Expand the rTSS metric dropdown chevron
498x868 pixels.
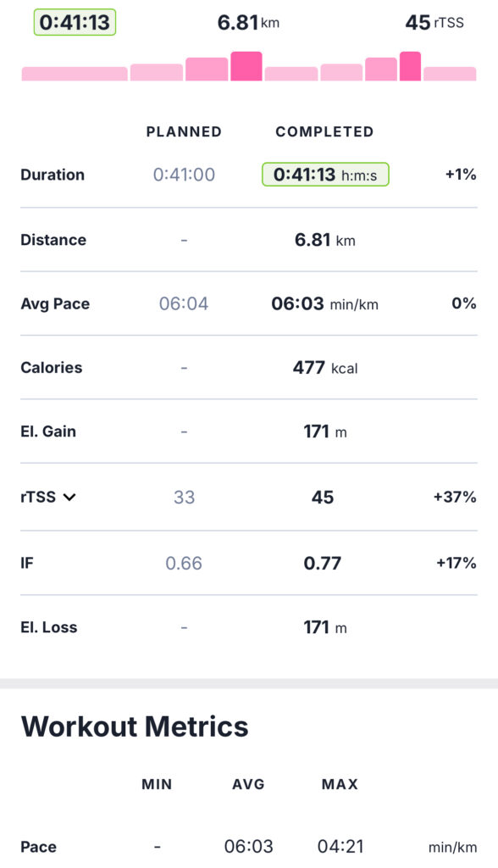(69, 497)
